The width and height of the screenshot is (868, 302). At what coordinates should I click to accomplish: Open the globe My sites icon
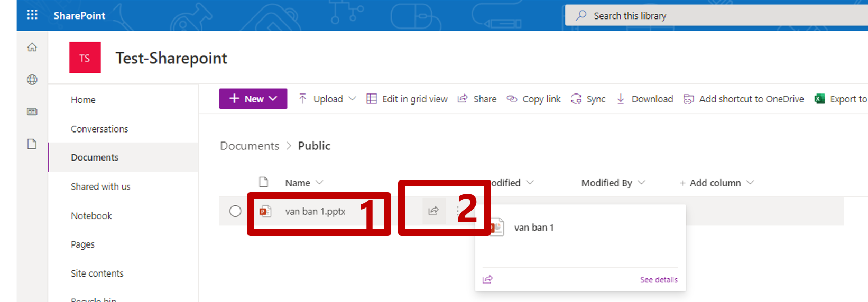pos(32,80)
